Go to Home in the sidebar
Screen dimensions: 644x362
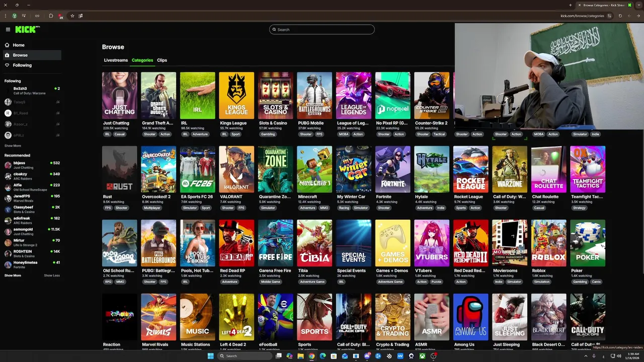pyautogui.click(x=32, y=45)
